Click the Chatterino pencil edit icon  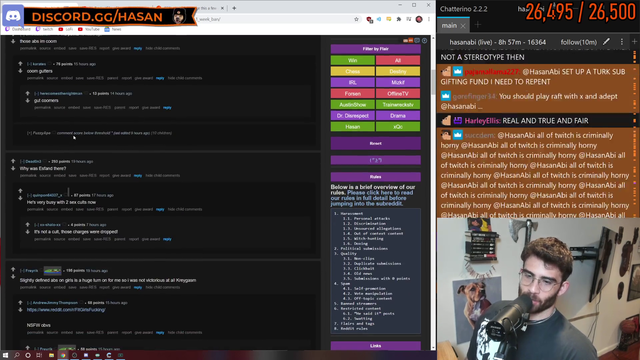[607, 42]
